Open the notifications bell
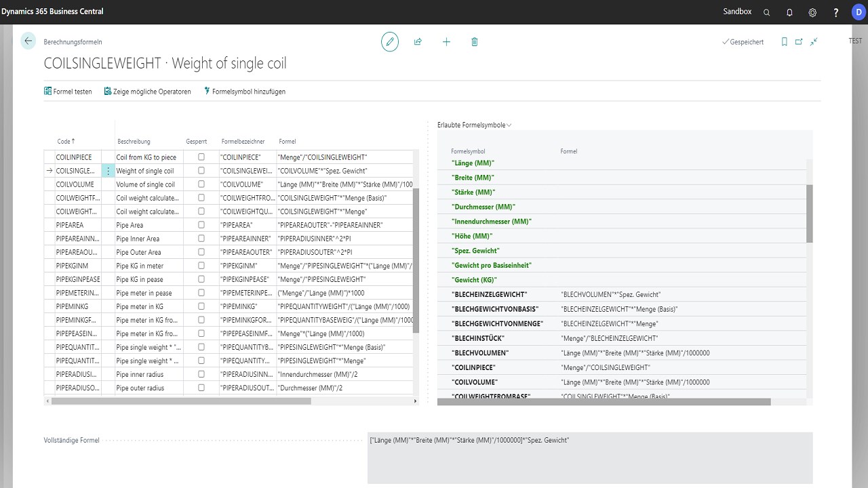 point(789,12)
